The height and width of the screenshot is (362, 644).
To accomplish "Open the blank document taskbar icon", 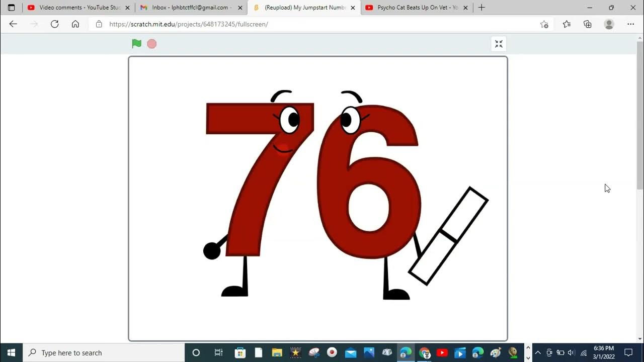I will pos(258,352).
